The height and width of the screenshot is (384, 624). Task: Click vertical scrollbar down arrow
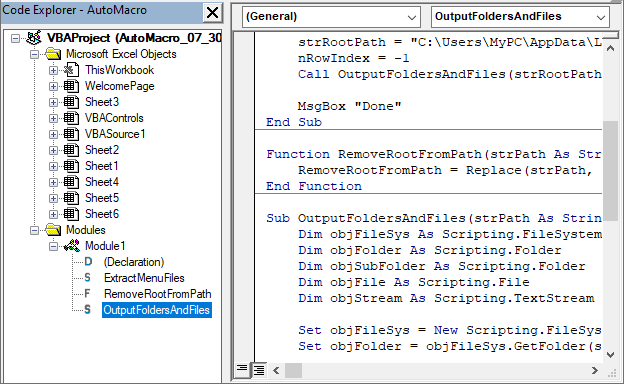(x=610, y=355)
